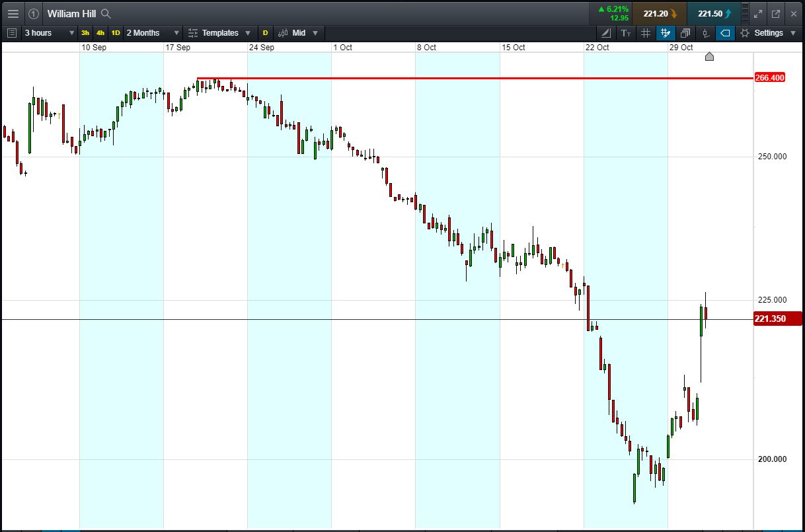The image size is (805, 532).
Task: Open the drawing tools icon
Action: [606, 32]
